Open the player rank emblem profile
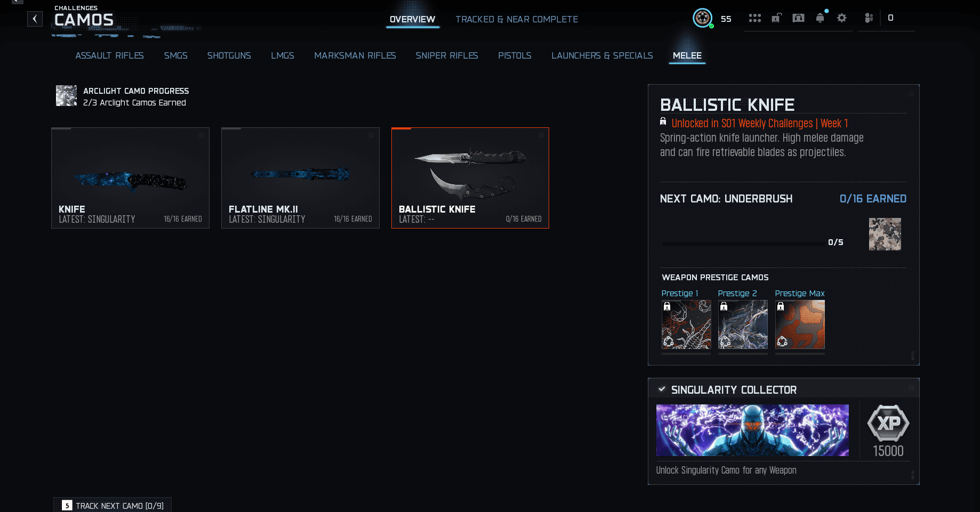 [702, 18]
